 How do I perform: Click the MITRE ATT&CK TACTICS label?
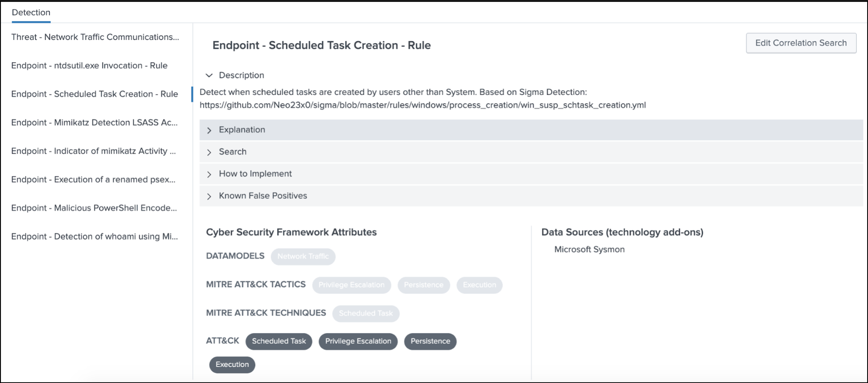pos(256,284)
